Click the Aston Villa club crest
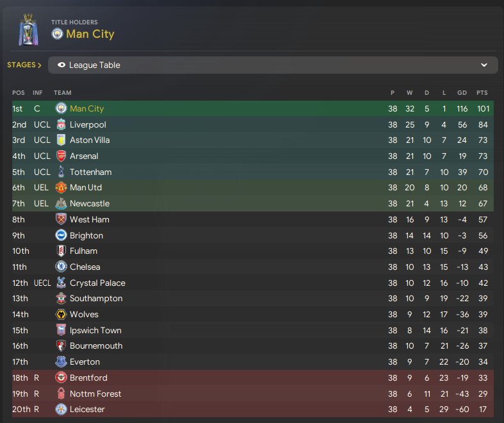The width and height of the screenshot is (504, 423). point(61,140)
